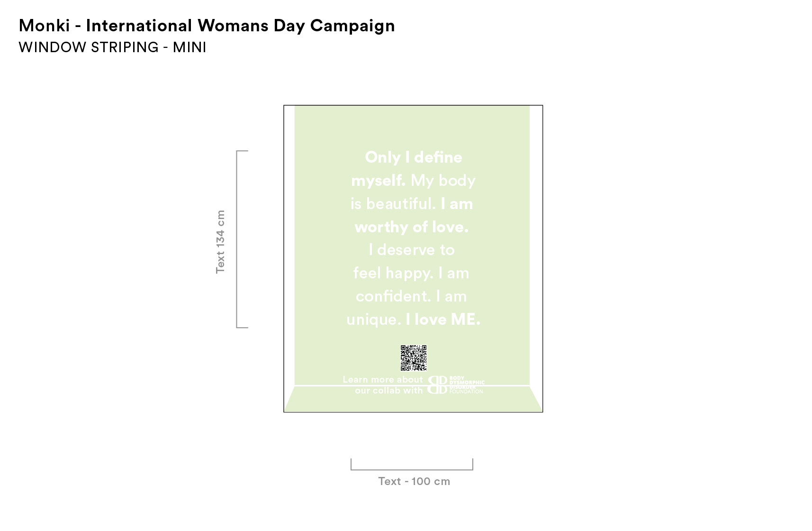Click the 'Only I define' text line
The width and height of the screenshot is (812, 531).
coord(414,157)
